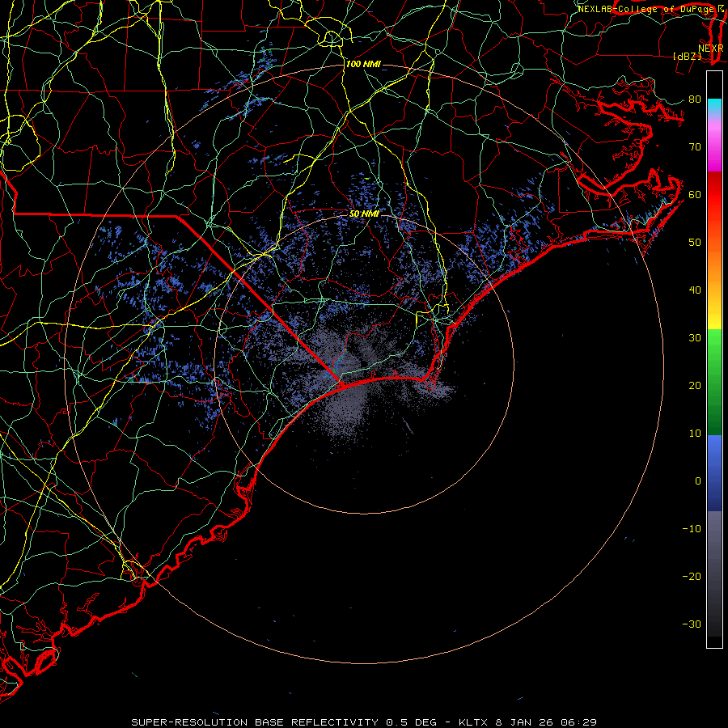Image resolution: width=728 pixels, height=728 pixels.
Task: Click the -10 value on the color scale
Action: (x=692, y=529)
